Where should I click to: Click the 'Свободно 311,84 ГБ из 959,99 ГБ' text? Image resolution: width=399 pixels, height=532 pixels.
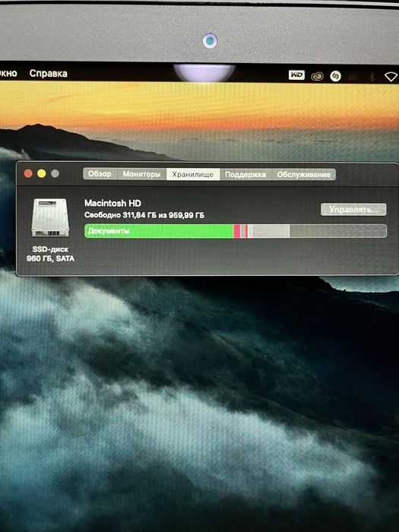(x=144, y=215)
